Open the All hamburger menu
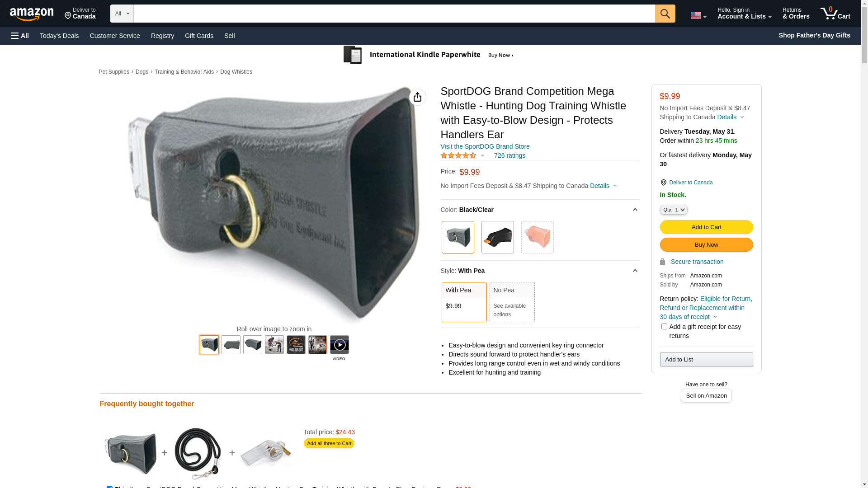This screenshot has height=488, width=868. pyautogui.click(x=20, y=36)
